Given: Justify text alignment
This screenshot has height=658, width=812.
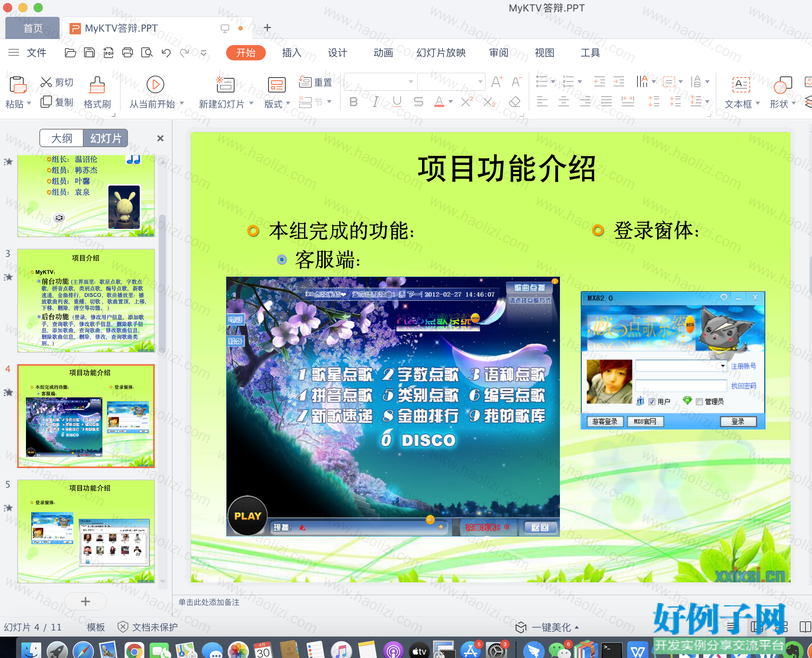Looking at the screenshot, I should (x=606, y=102).
